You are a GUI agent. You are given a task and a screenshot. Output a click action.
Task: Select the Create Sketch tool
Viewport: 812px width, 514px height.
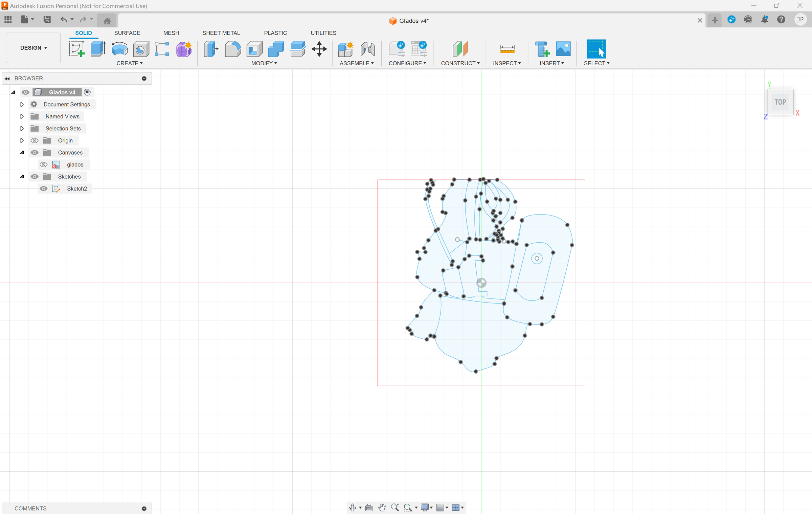point(76,49)
